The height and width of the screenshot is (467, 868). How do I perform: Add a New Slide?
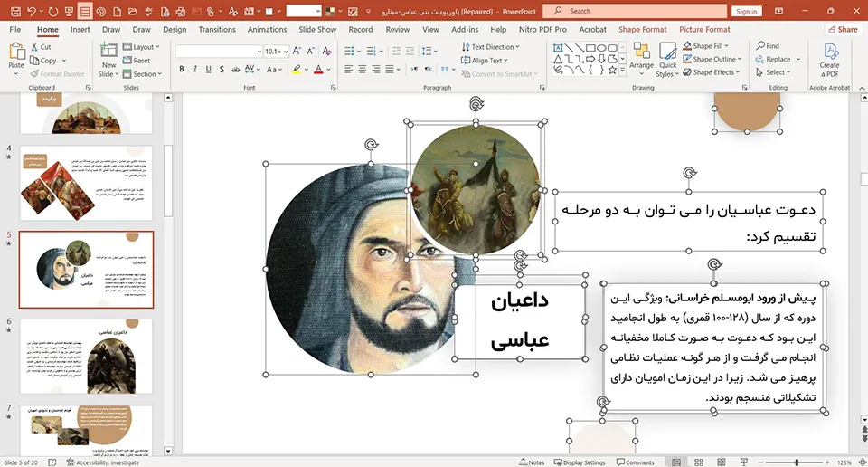[108, 60]
